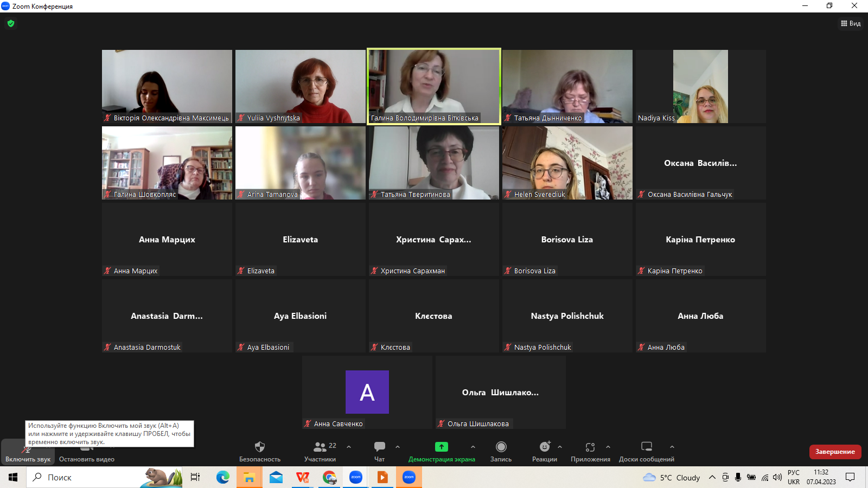Click the green encryption shield icon

11,23
